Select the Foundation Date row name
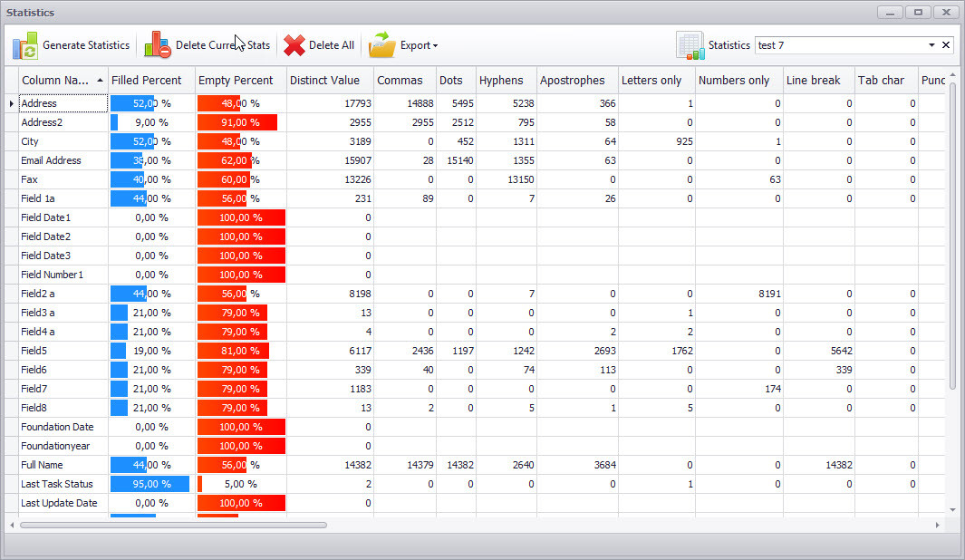Image resolution: width=965 pixels, height=560 pixels. tap(57, 427)
